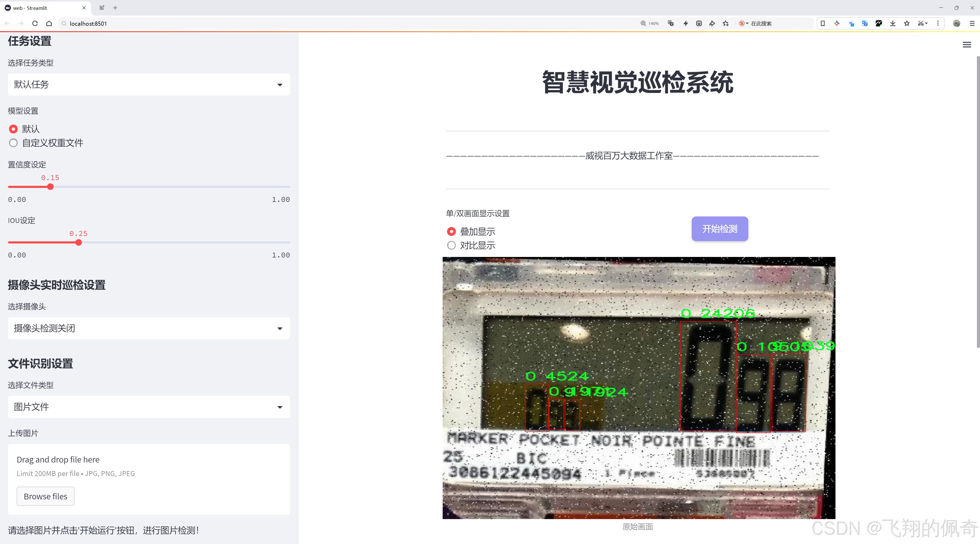Click the mobile device icon in toolbar

coord(823,24)
